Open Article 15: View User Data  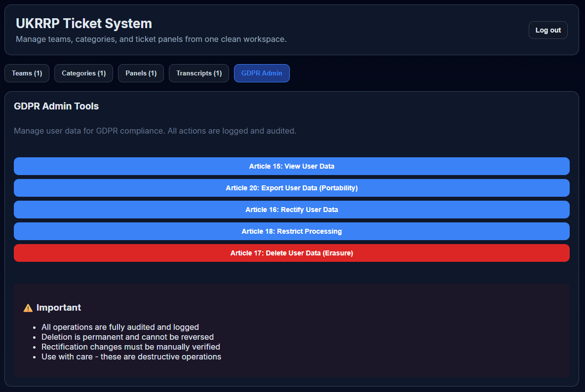pos(291,166)
